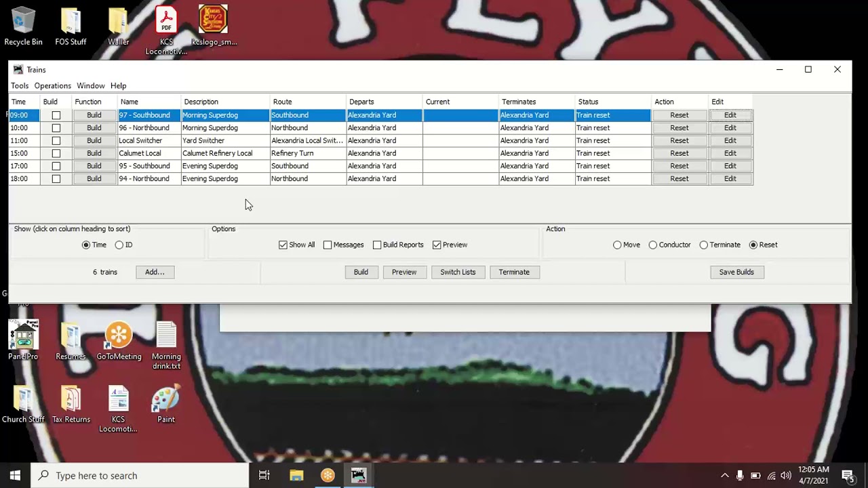Open Task View in the taskbar

264,476
